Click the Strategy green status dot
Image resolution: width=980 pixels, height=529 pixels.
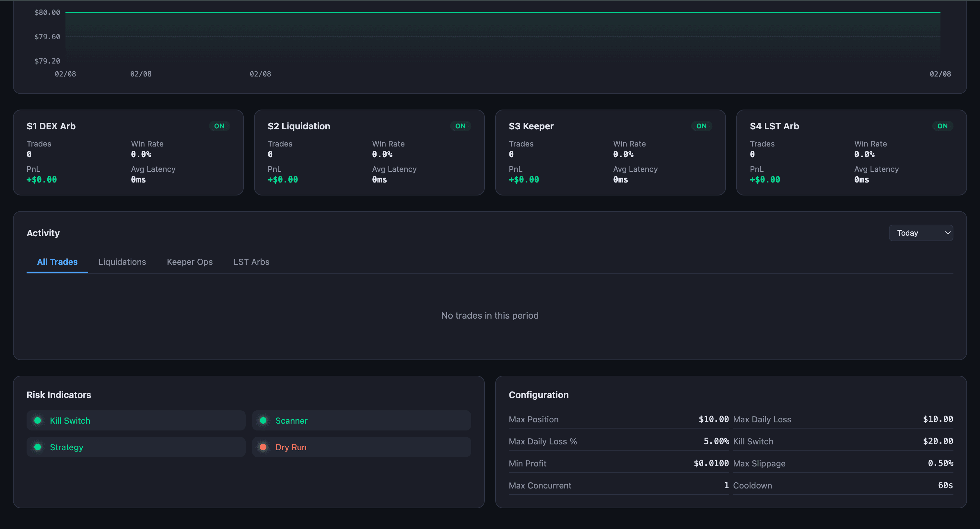point(38,447)
